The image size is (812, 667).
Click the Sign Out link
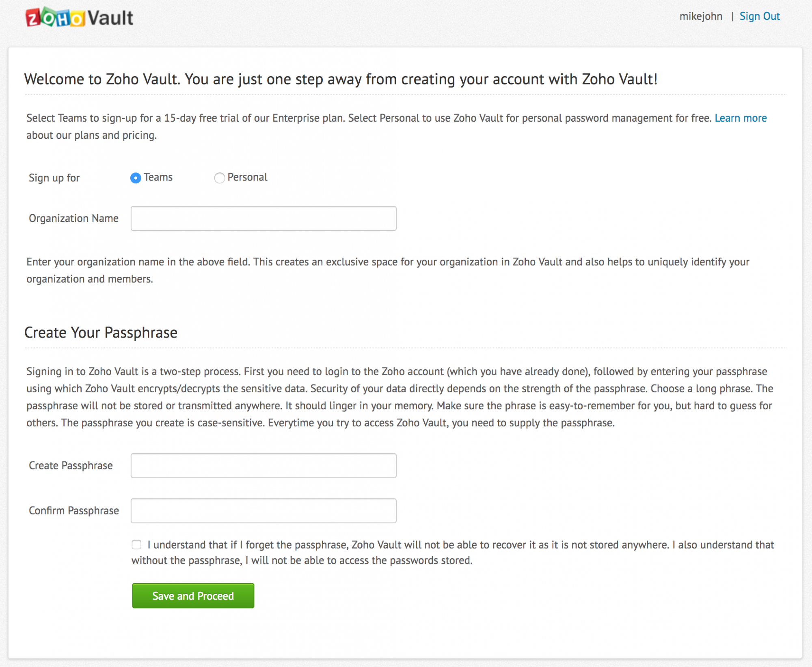click(x=760, y=16)
